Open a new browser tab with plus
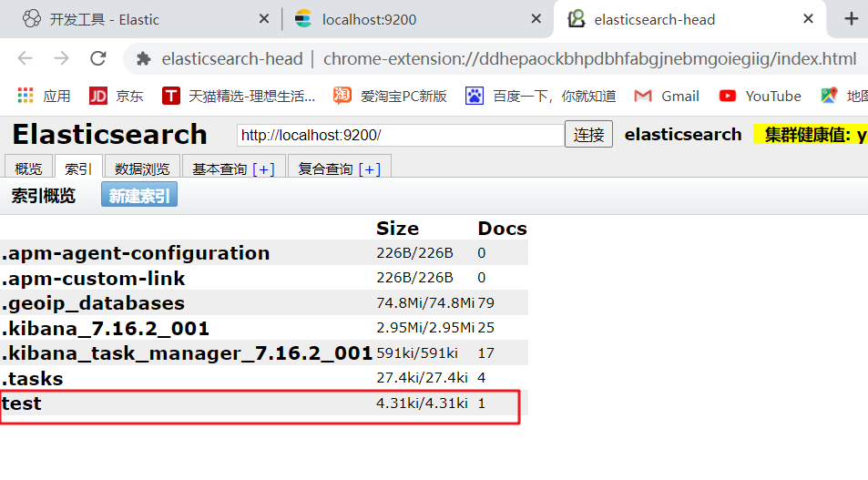 tap(852, 19)
